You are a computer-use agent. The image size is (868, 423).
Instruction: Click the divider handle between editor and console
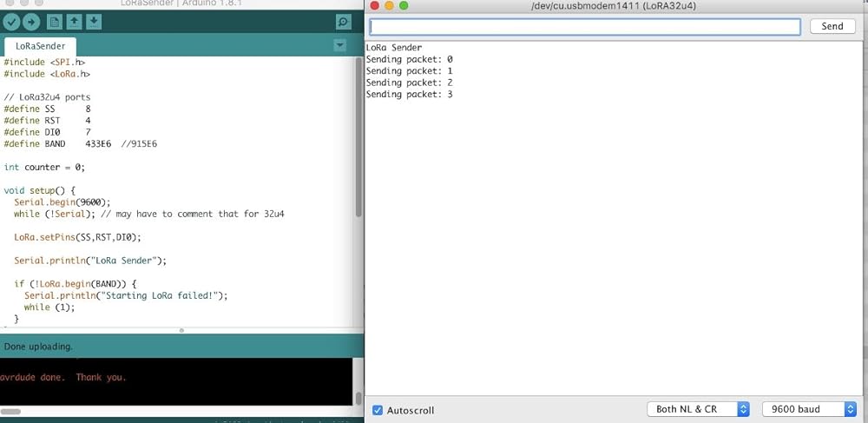pyautogui.click(x=181, y=330)
